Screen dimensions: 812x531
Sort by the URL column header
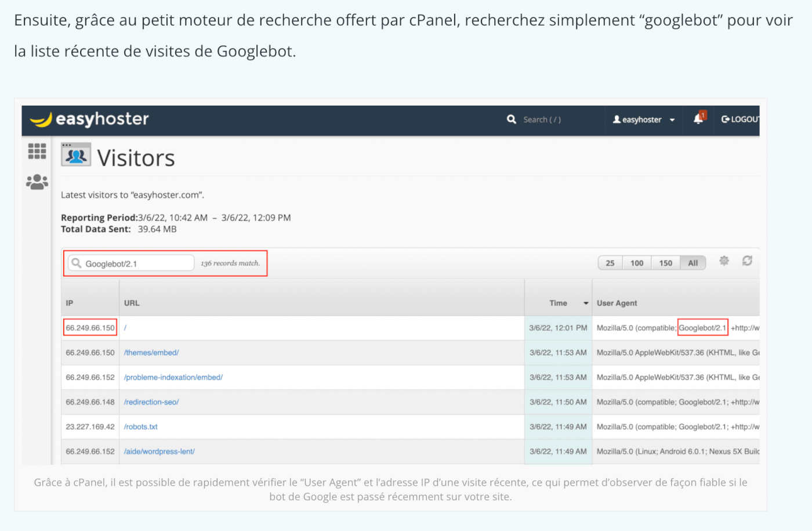pyautogui.click(x=132, y=303)
